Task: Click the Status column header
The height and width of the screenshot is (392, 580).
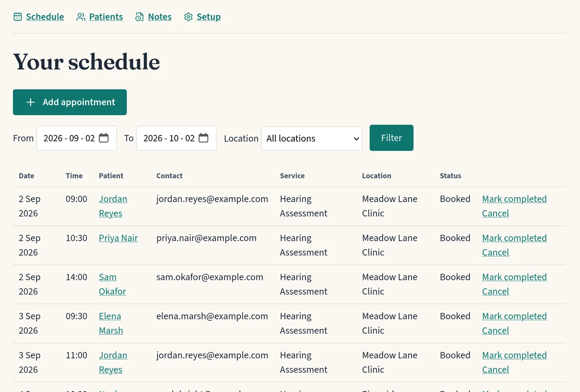Action: coord(450,176)
